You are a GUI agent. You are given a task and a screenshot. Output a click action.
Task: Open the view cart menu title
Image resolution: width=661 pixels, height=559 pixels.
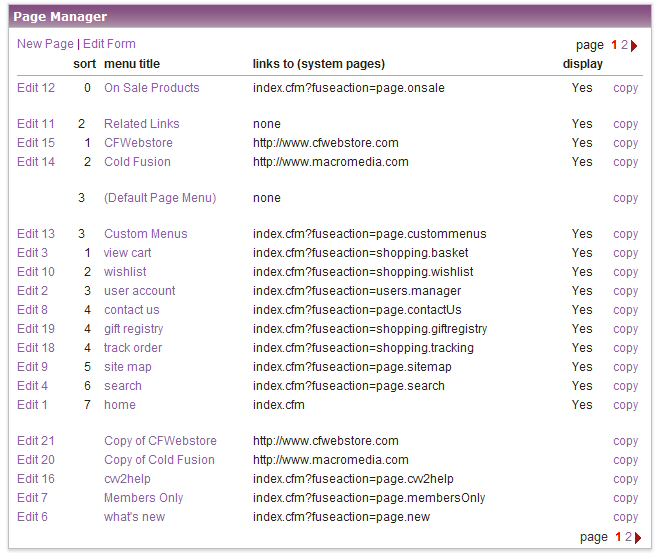128,253
